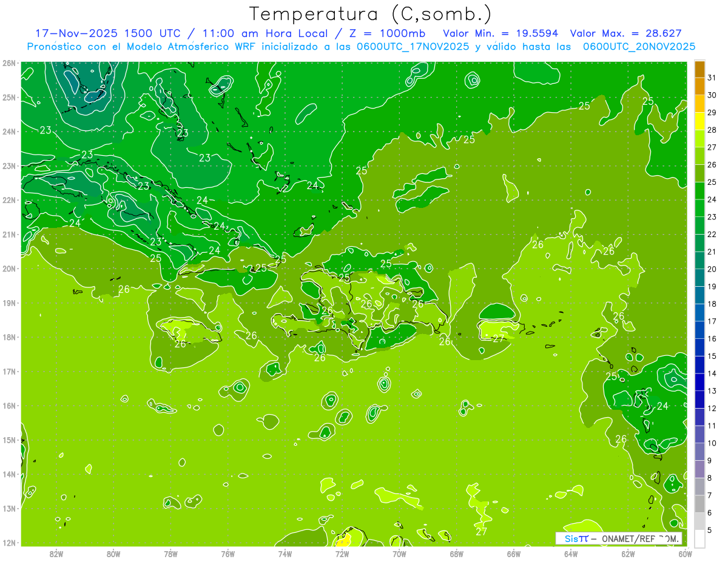This screenshot has width=728, height=562.
Task: Click the 18N latitude axis label
Action: pyautogui.click(x=9, y=337)
